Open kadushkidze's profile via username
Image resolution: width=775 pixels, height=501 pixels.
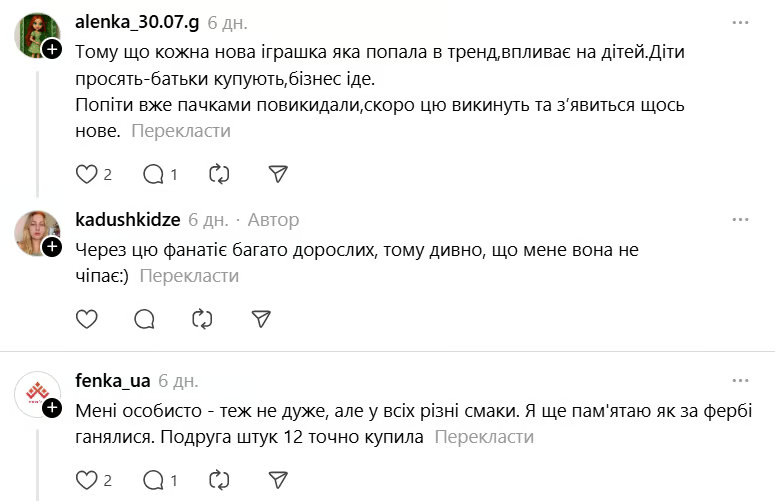pos(128,219)
